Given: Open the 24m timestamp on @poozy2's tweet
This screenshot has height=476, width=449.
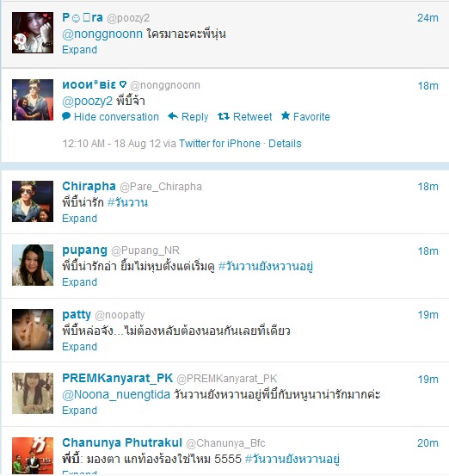Looking at the screenshot, I should pos(427,18).
